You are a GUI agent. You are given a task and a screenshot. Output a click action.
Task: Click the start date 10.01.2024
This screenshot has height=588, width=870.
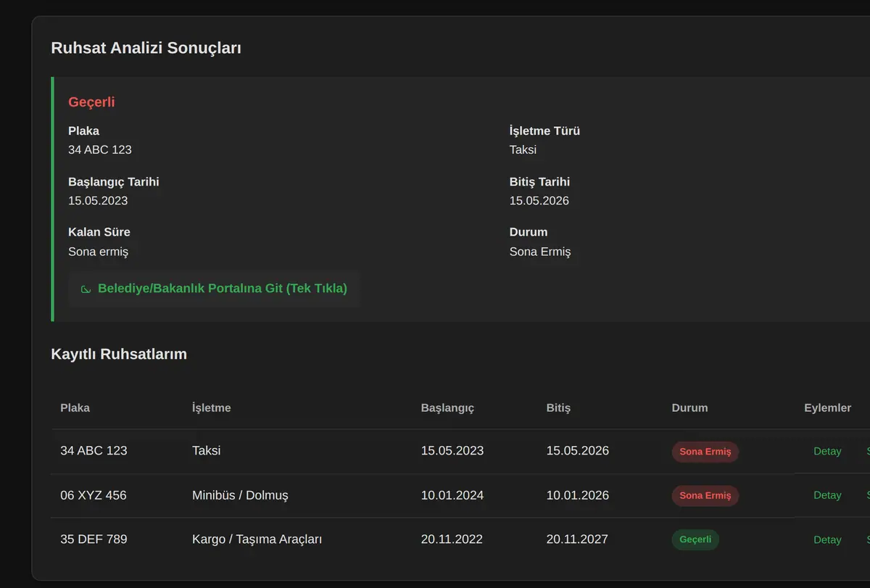coord(452,495)
